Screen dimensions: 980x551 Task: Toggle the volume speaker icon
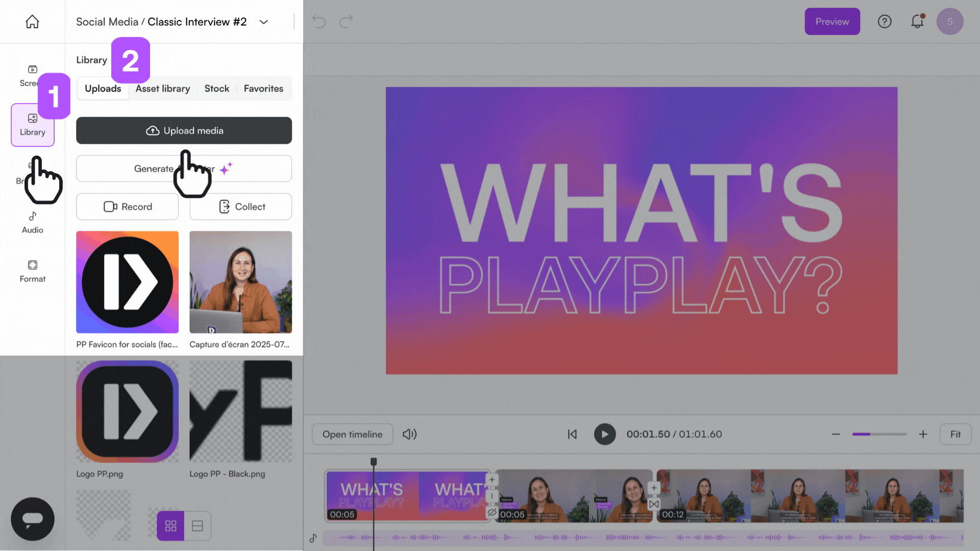pyautogui.click(x=409, y=434)
